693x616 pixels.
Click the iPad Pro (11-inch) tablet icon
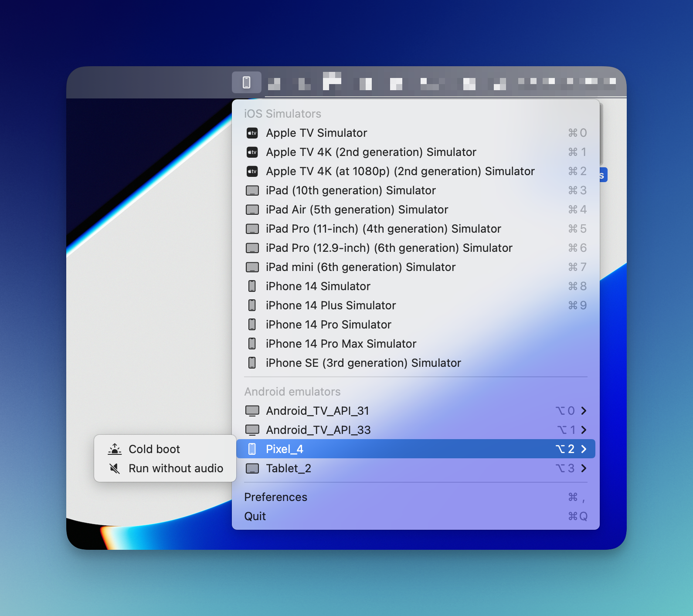[252, 229]
